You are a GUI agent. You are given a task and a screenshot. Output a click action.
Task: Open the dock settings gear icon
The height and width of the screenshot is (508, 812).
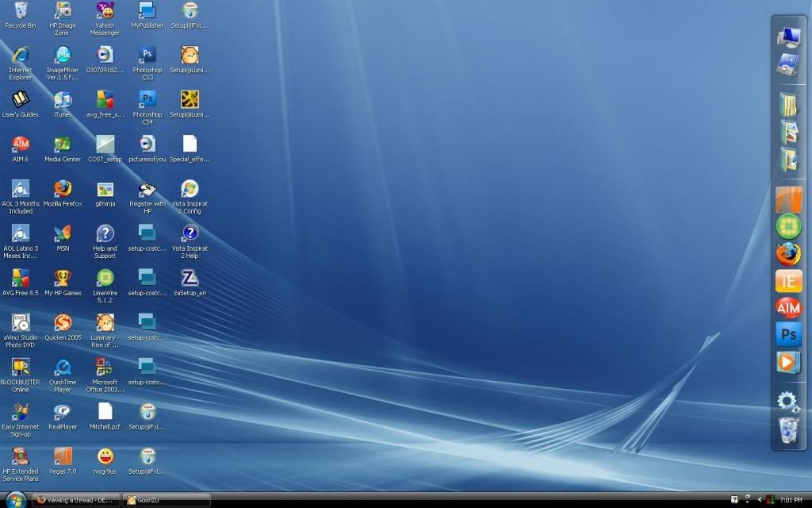tap(788, 402)
